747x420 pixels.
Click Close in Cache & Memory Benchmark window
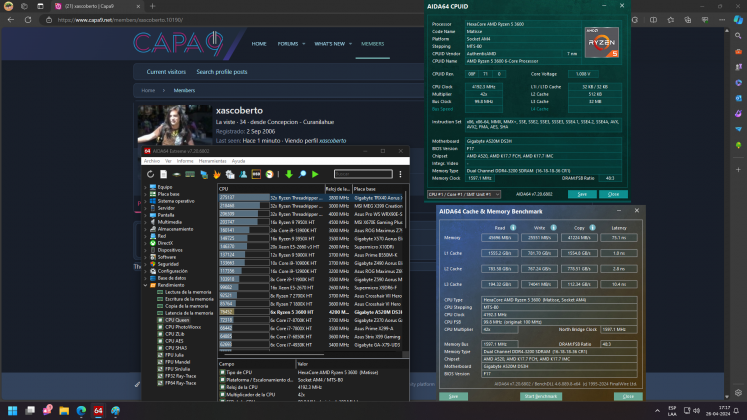pos(628,396)
